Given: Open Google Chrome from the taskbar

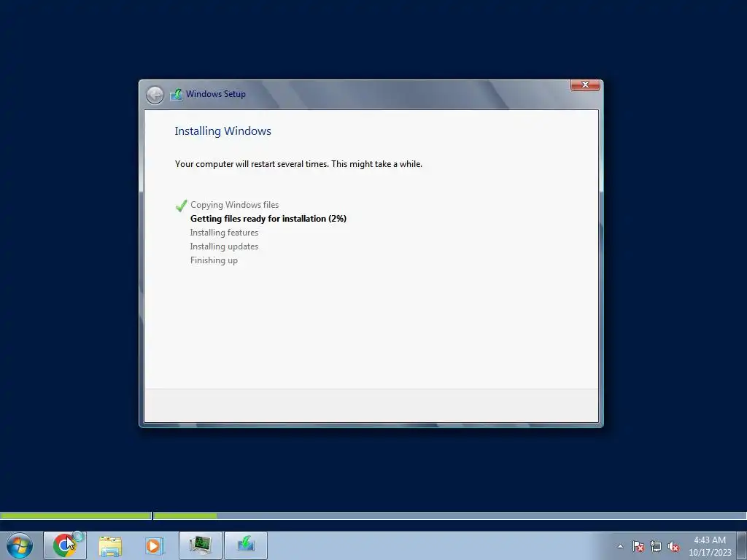Looking at the screenshot, I should [65, 545].
